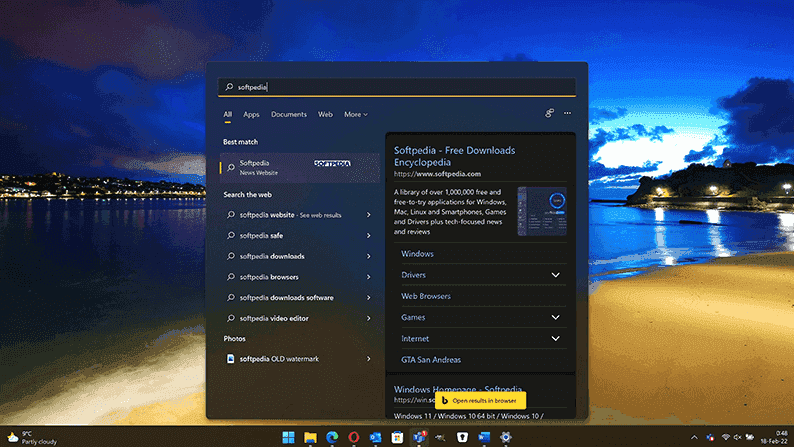This screenshot has width=794, height=447.
Task: Open the Wi-Fi network tray icon
Action: (726, 437)
